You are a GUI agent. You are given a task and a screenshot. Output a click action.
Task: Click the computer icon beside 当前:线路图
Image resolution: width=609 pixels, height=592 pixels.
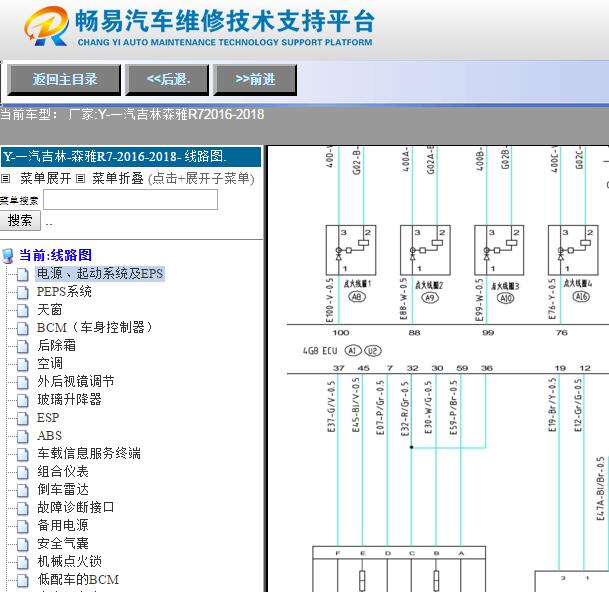[8, 256]
